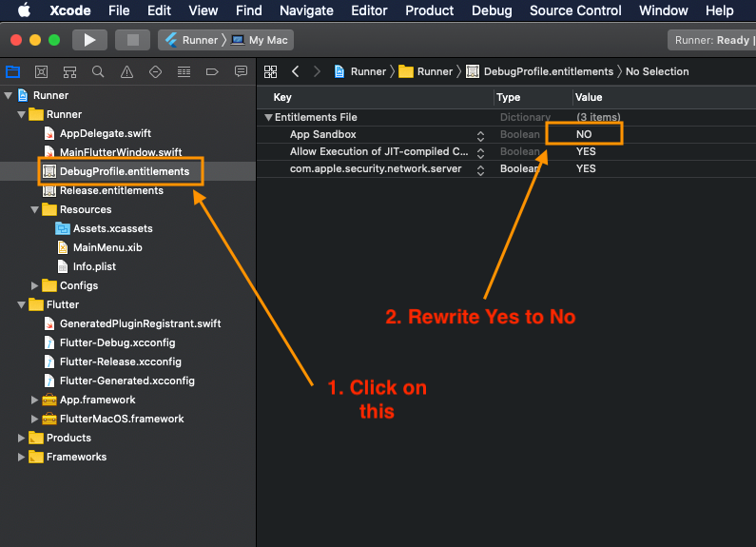Click the Stop button in toolbar
This screenshot has height=547, width=756.
pyautogui.click(x=132, y=40)
